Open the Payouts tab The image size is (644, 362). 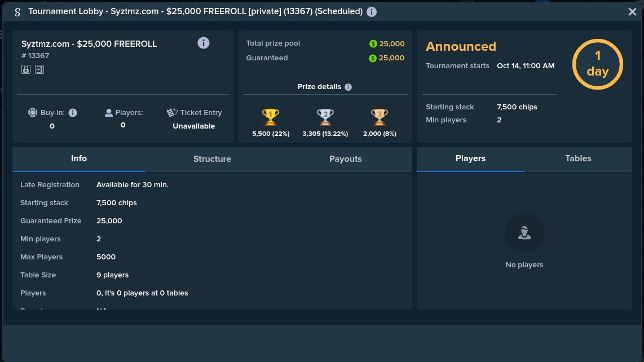pyautogui.click(x=346, y=159)
